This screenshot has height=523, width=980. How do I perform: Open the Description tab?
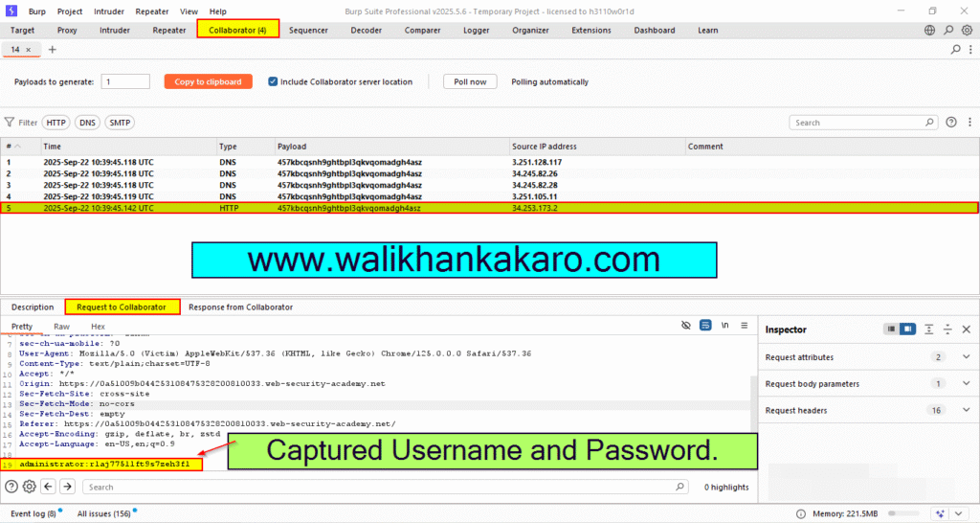[x=33, y=307]
